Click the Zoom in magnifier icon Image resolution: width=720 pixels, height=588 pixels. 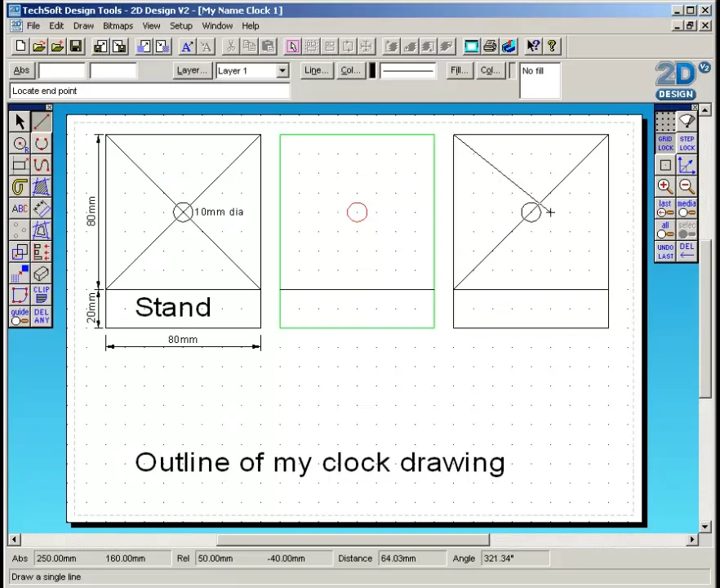point(664,186)
